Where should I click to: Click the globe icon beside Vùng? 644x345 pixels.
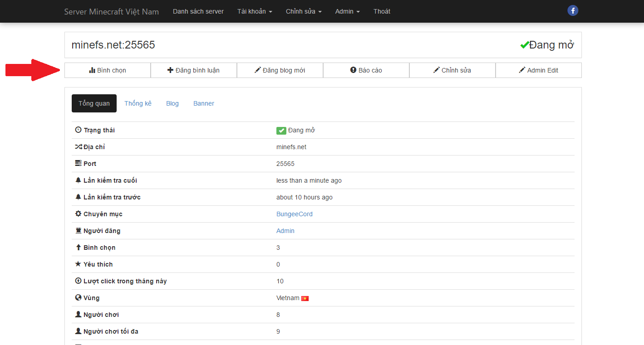pyautogui.click(x=78, y=298)
